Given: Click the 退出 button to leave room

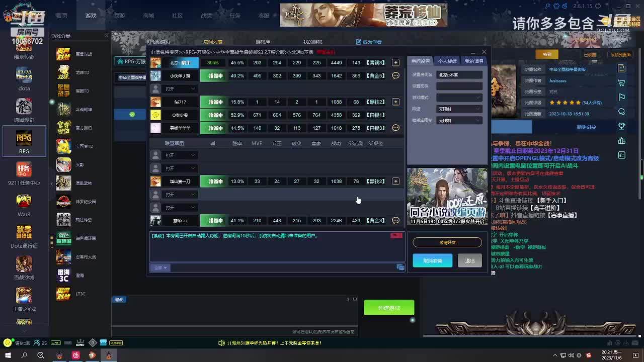Looking at the screenshot, I should (470, 260).
